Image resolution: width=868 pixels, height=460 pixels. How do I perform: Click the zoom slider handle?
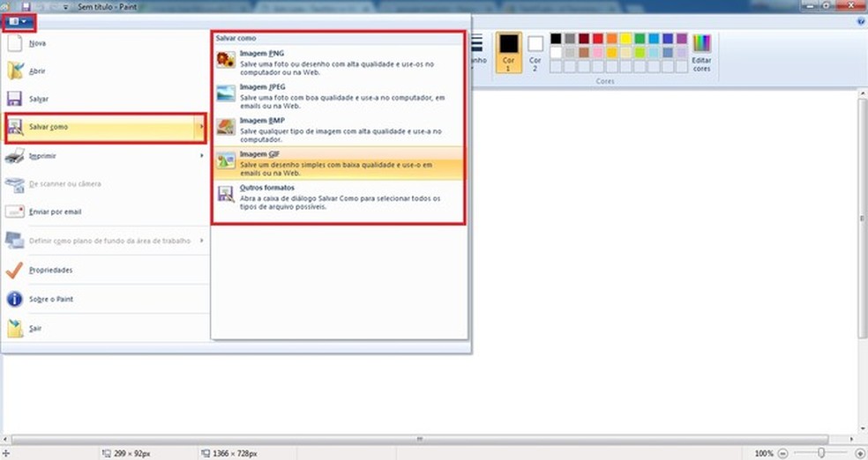[x=821, y=453]
